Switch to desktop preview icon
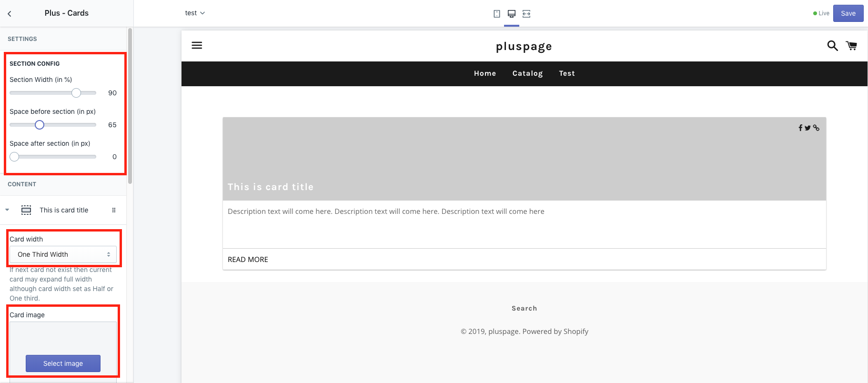 coord(512,14)
